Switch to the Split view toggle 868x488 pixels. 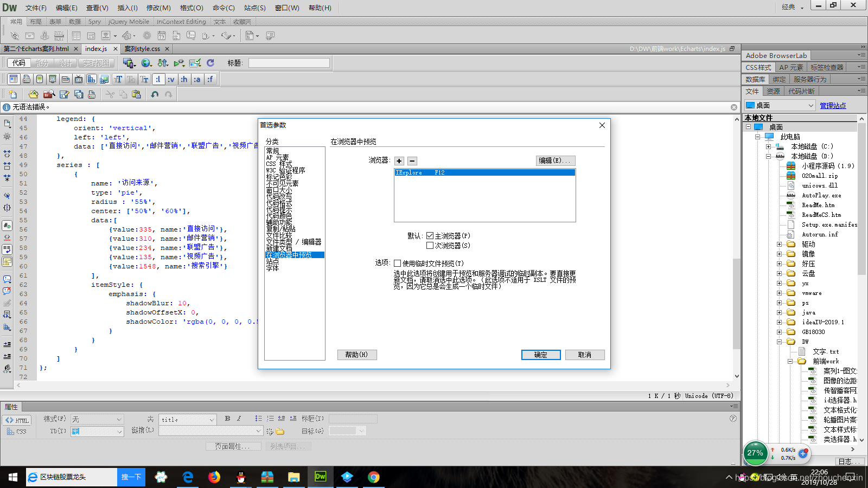(42, 63)
